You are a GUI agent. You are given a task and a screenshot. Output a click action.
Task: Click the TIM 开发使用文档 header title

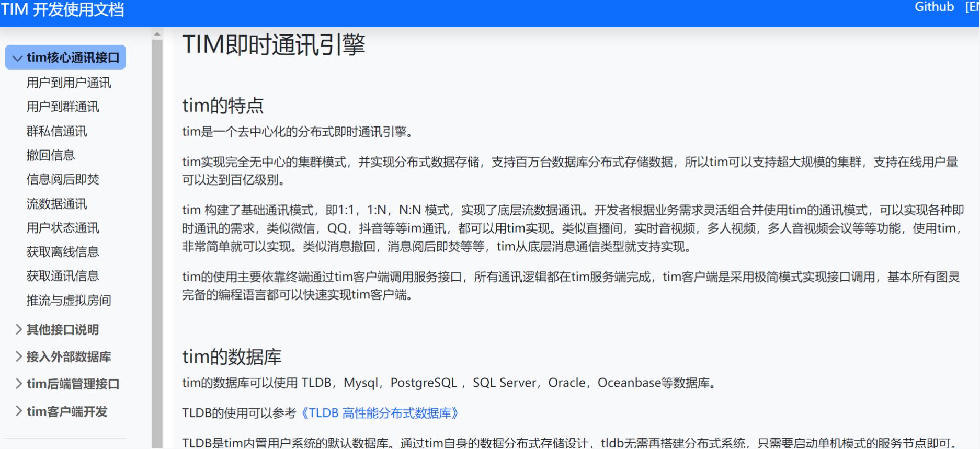pos(63,9)
